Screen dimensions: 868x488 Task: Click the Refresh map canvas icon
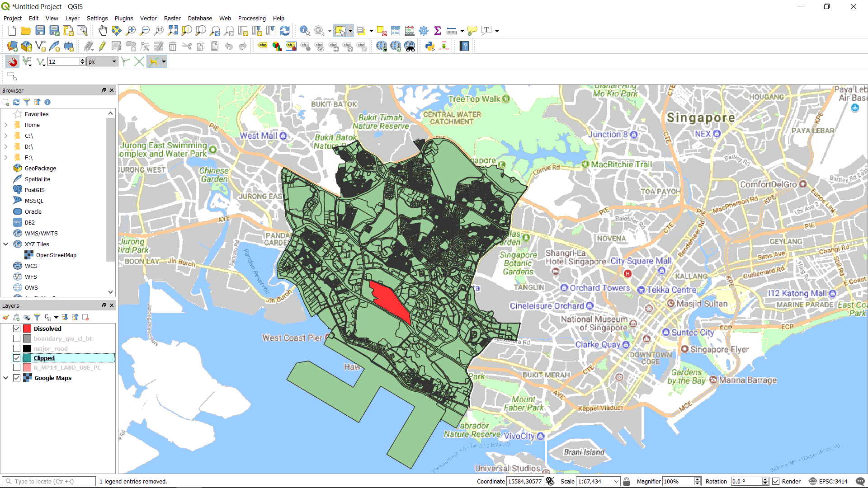[285, 31]
